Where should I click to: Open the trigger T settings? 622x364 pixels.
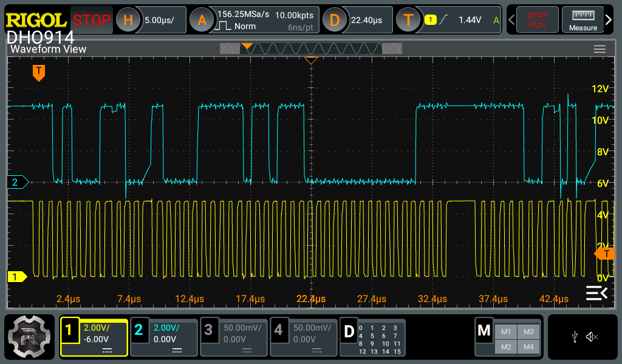coord(408,20)
